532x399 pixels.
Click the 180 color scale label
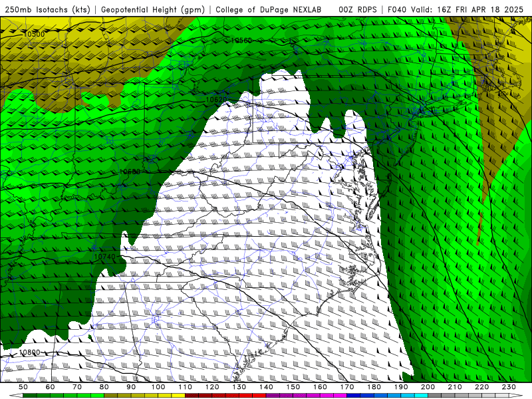pos(374,387)
